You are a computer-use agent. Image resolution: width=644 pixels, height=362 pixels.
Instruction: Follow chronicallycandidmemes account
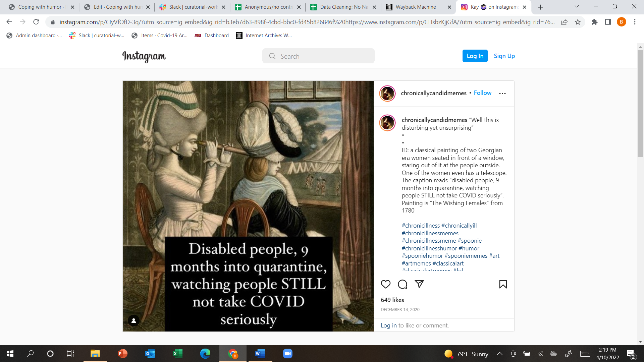click(x=482, y=93)
